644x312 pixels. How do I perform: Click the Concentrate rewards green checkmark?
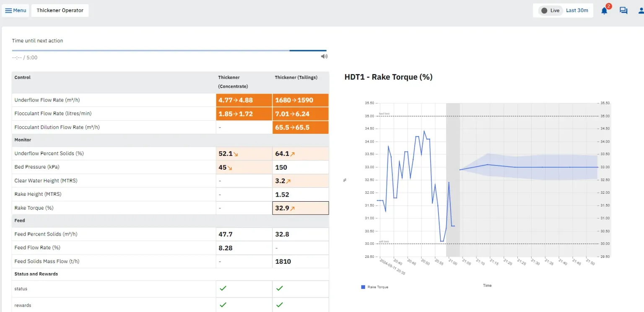(x=223, y=305)
